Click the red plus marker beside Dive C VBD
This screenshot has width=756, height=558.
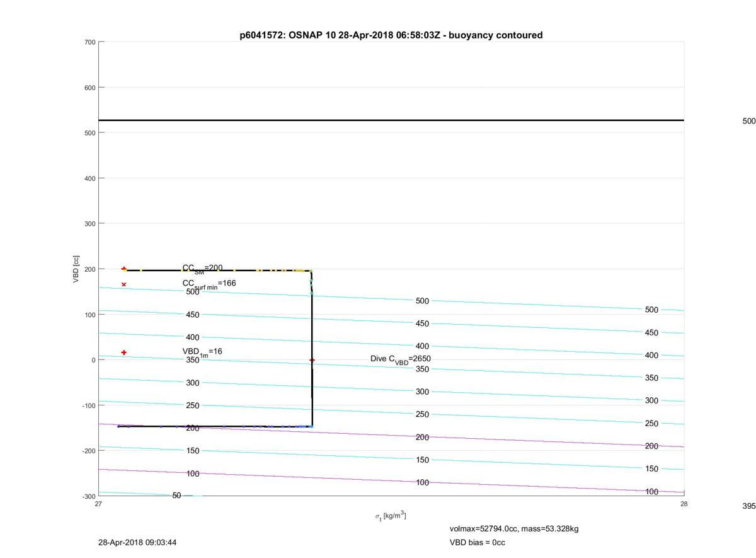tap(312, 360)
